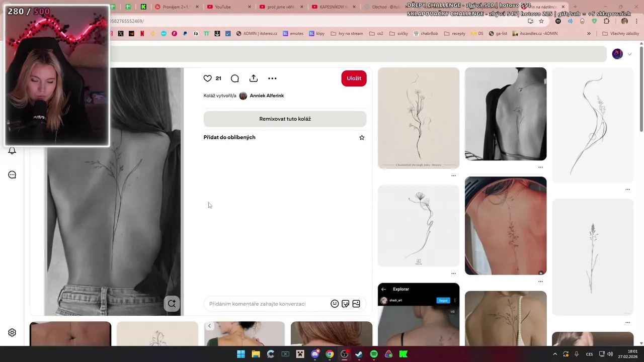Open the klipy bookmark
This screenshot has height=362, width=644.
click(x=316, y=34)
